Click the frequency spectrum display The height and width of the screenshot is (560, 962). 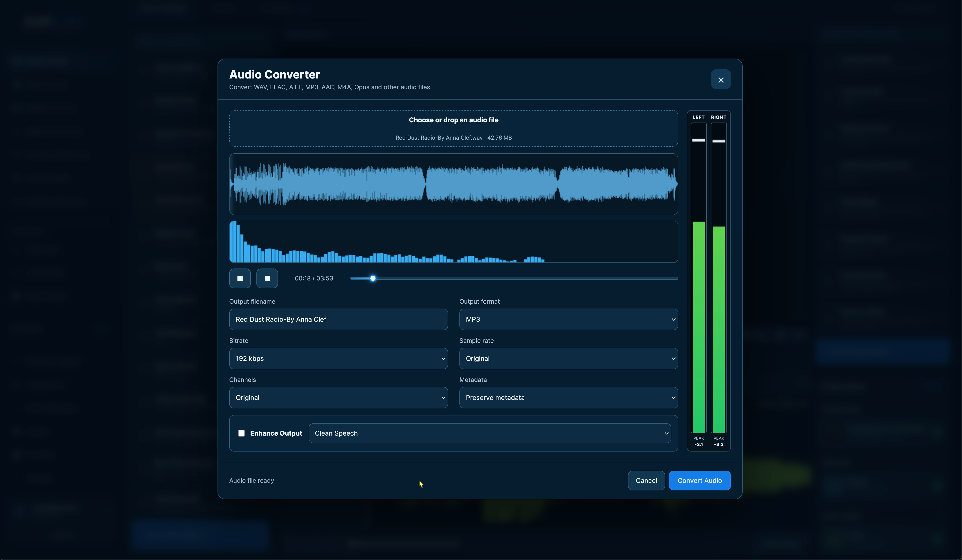[454, 242]
